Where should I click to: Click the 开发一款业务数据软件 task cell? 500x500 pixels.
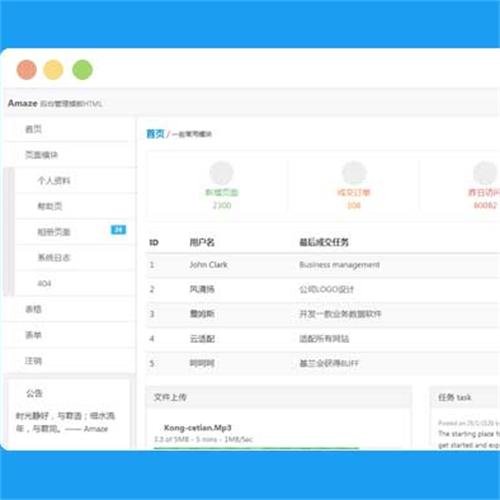(x=340, y=314)
